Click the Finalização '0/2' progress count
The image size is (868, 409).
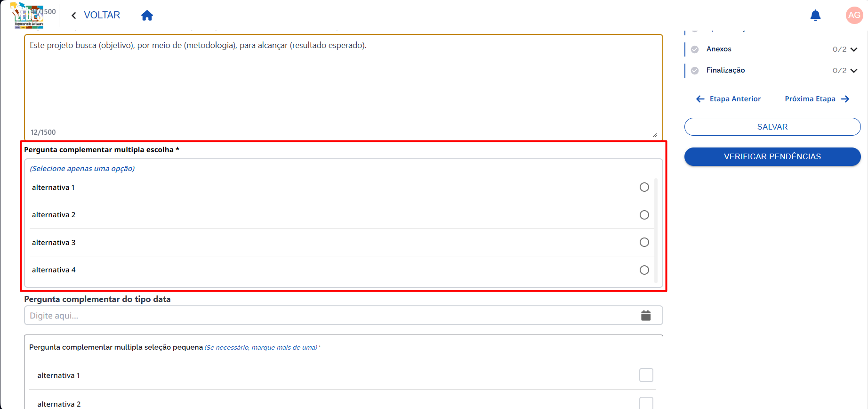coord(839,71)
